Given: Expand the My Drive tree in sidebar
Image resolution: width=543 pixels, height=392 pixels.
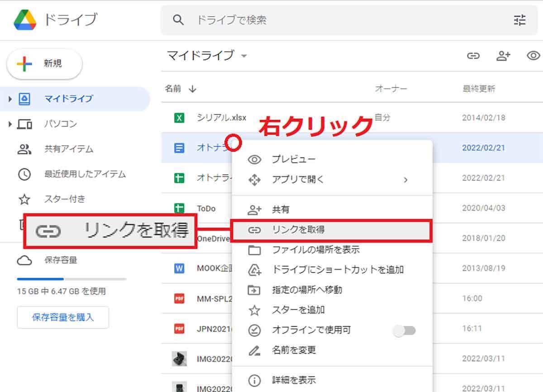Looking at the screenshot, I should 10,99.
